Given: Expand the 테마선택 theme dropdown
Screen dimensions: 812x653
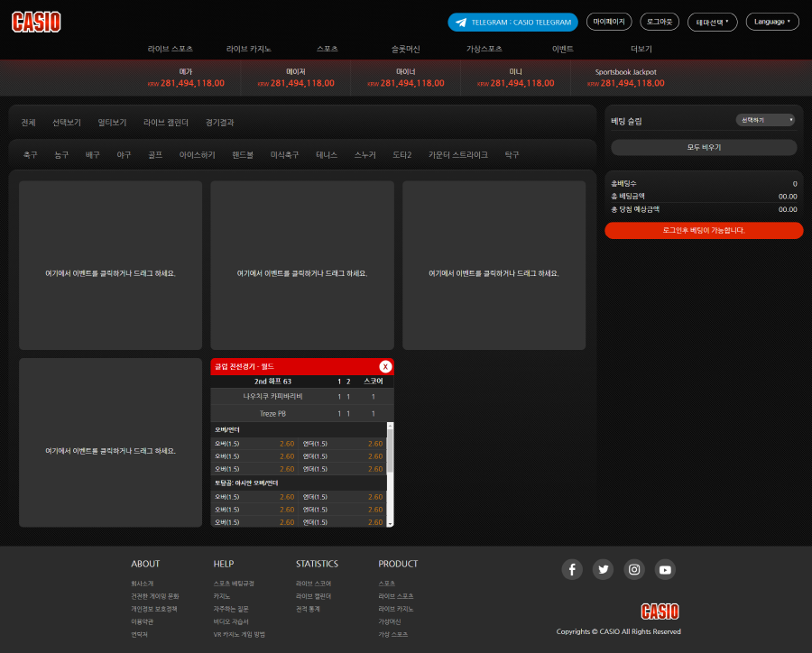Looking at the screenshot, I should point(712,22).
